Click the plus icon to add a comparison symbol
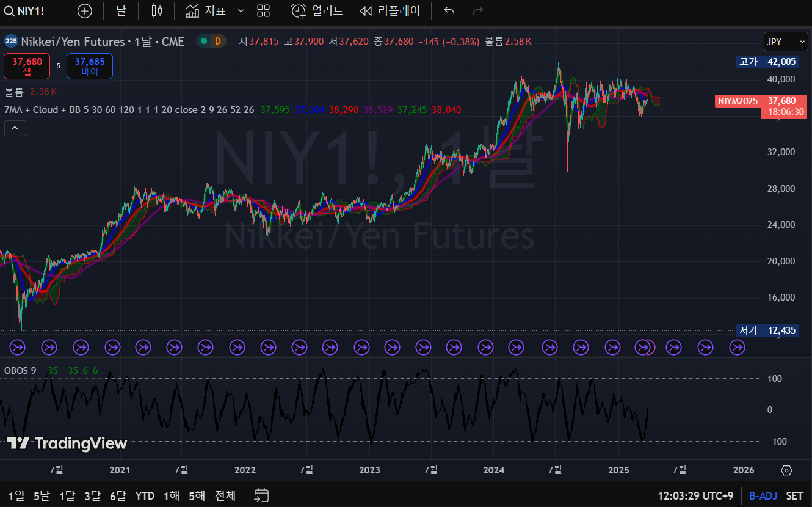Viewport: 812px width, 507px height. click(x=85, y=11)
